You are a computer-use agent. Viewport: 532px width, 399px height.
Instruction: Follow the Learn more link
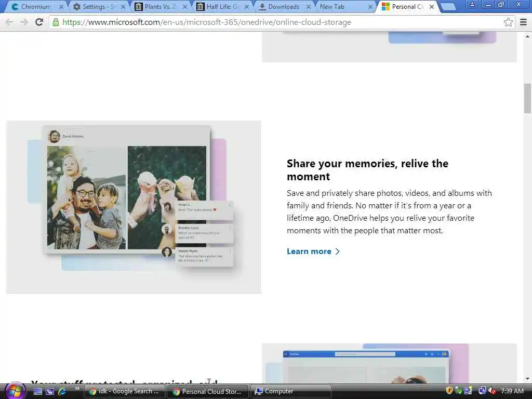309,251
